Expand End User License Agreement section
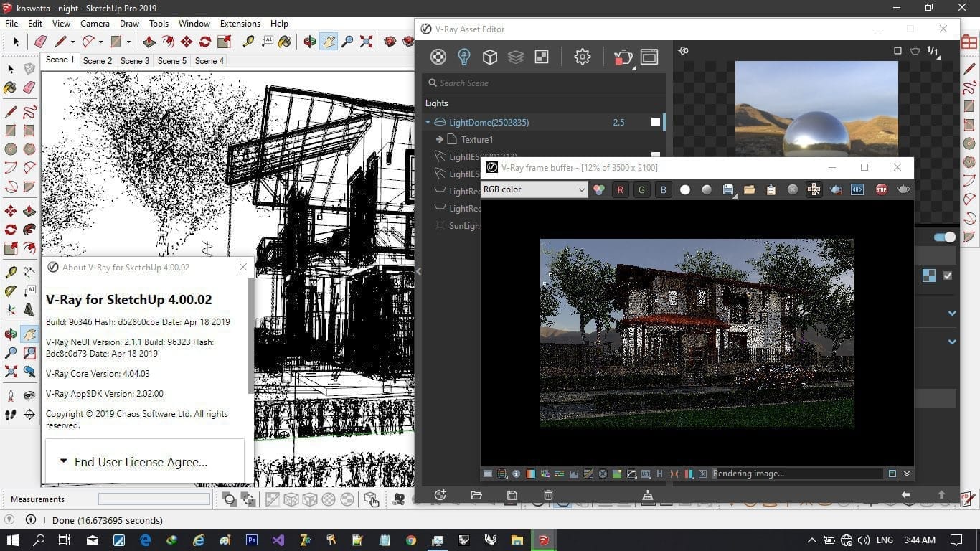 coord(144,461)
